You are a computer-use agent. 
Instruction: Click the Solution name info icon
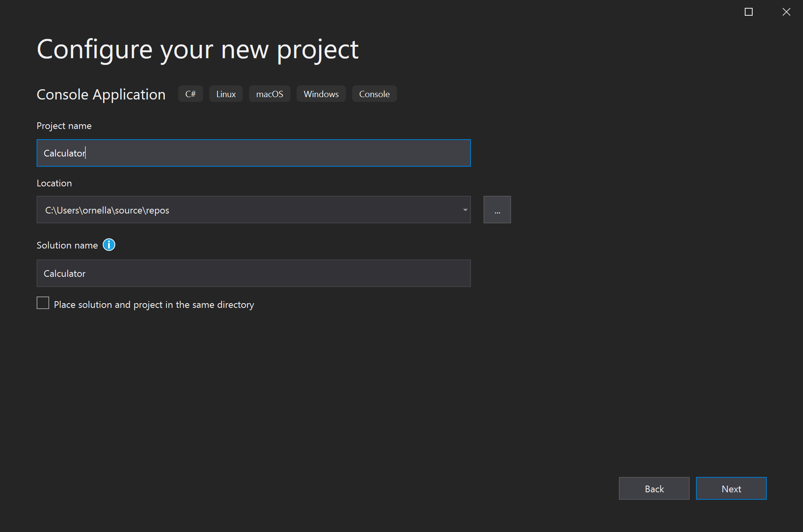click(109, 245)
